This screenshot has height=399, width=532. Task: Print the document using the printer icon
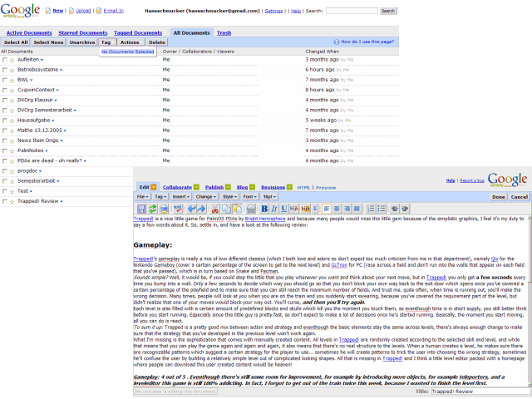tap(164, 209)
